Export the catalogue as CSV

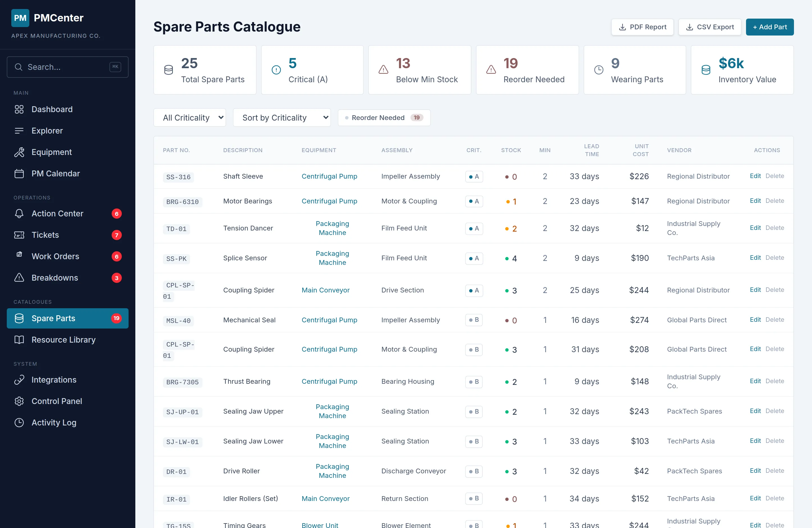[709, 27]
